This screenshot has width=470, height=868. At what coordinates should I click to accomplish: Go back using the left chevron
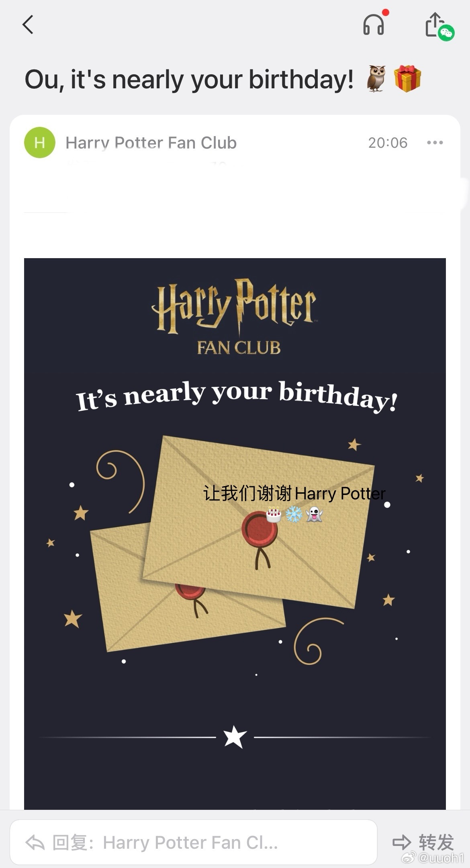[x=28, y=25]
